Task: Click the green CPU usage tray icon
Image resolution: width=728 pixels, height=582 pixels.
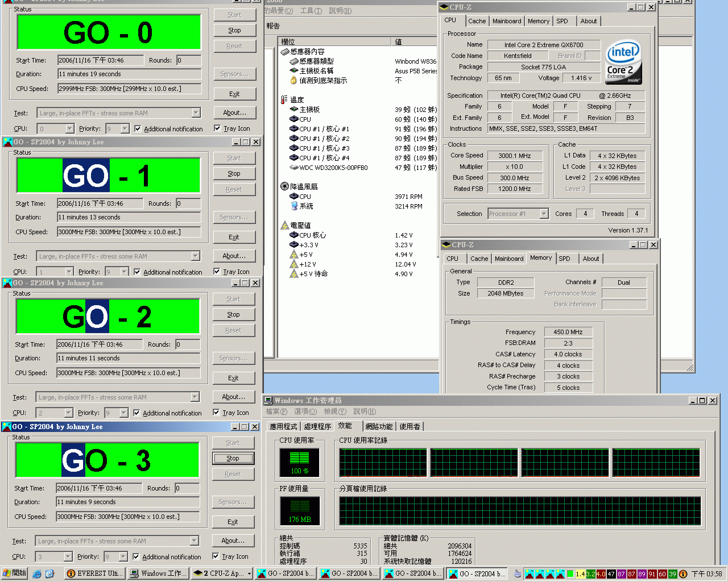Action: coord(570,574)
